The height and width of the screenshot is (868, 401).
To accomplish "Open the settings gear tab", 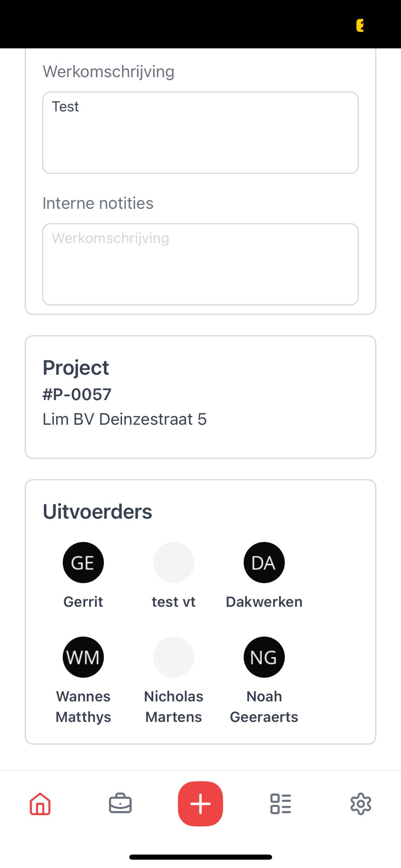I will [361, 804].
